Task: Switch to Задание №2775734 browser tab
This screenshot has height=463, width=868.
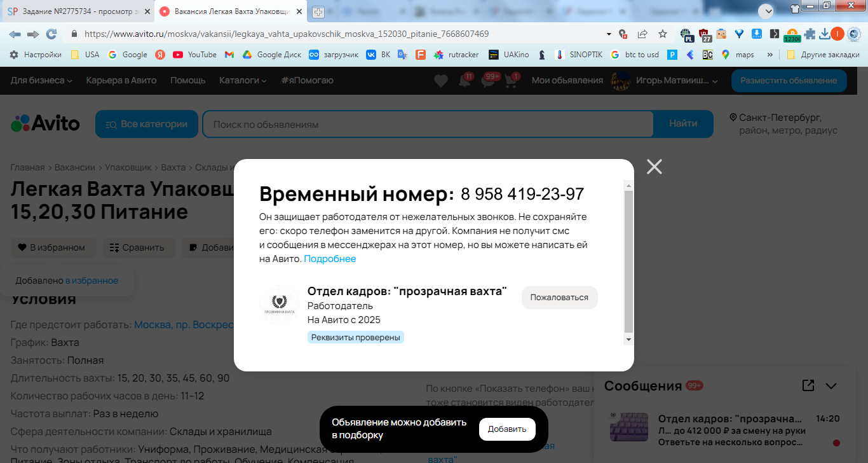Action: [x=76, y=11]
